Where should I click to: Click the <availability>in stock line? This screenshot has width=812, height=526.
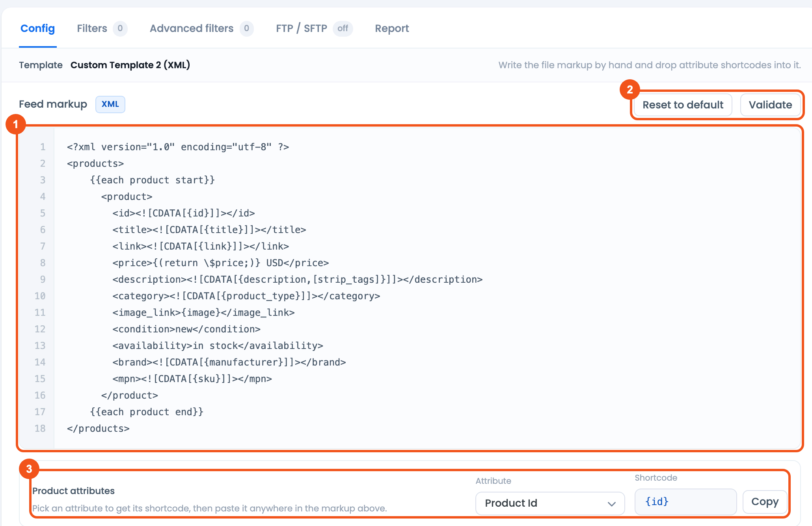(x=218, y=346)
